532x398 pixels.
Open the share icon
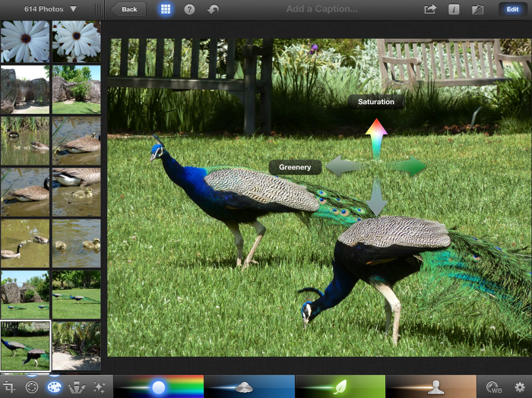430,9
